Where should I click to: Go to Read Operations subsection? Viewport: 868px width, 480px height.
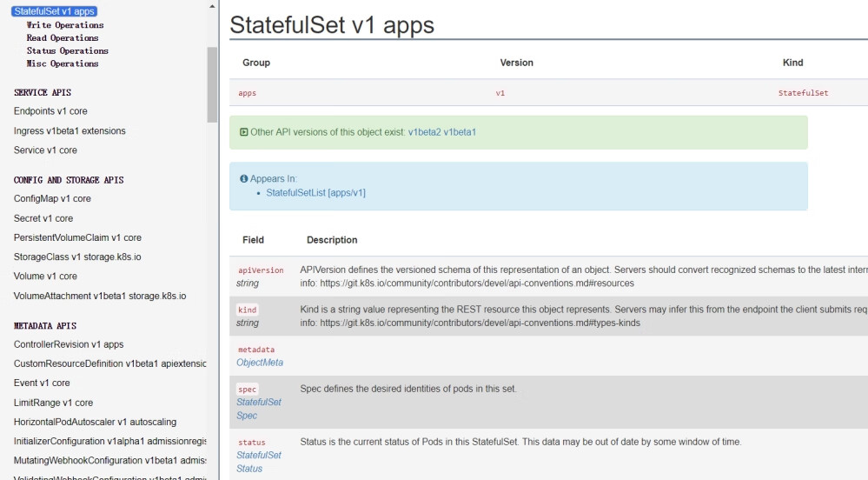click(x=63, y=38)
